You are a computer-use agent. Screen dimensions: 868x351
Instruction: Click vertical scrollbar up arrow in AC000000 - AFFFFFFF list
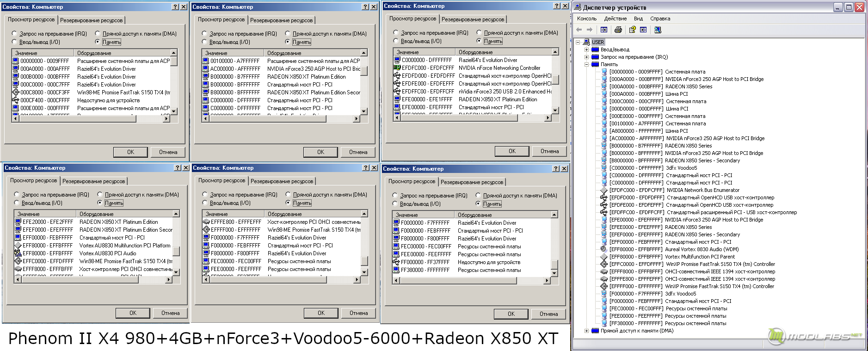coord(363,53)
